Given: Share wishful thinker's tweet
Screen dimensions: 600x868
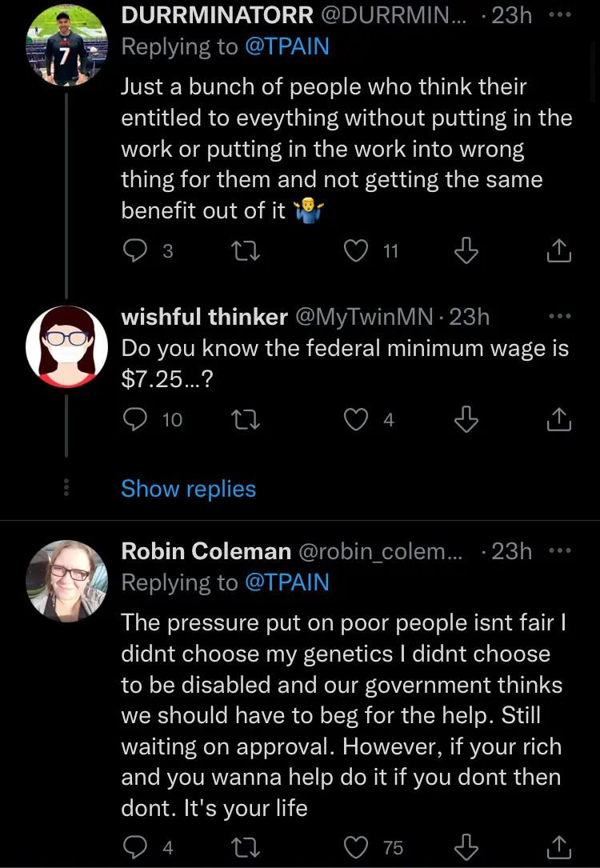Looking at the screenshot, I should tap(559, 418).
